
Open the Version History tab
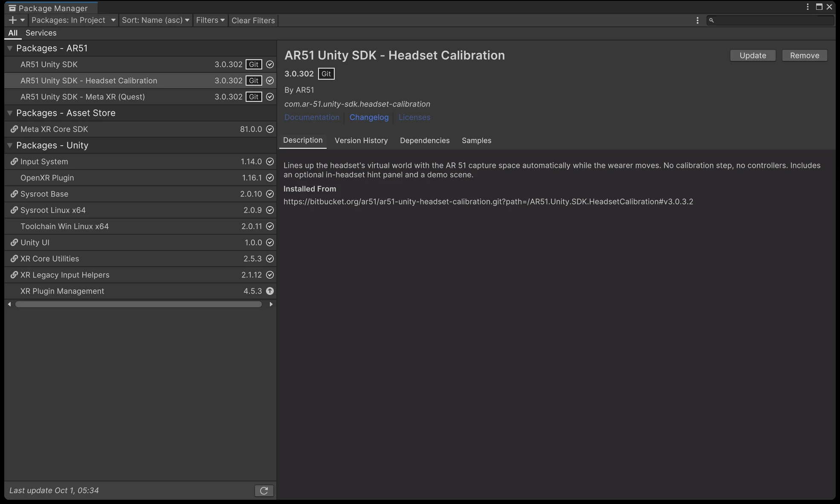coord(361,141)
